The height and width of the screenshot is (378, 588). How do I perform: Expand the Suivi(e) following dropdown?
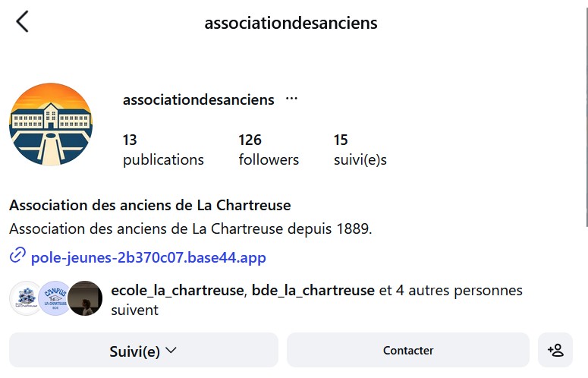click(143, 350)
